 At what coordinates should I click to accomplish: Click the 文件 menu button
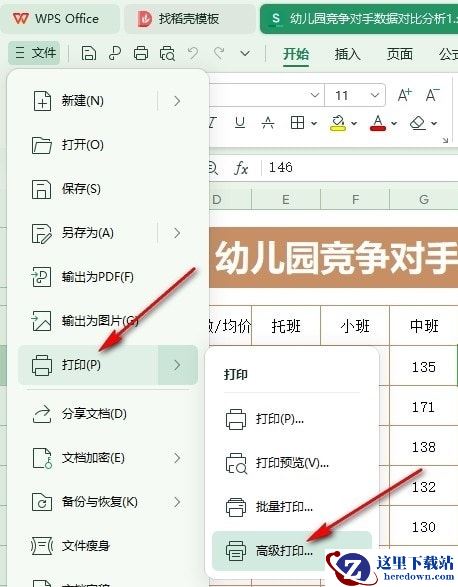(x=34, y=53)
